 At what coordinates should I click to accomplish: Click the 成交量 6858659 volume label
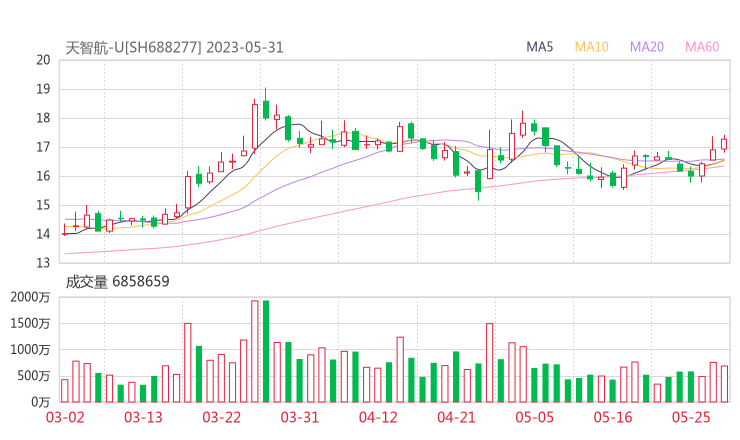[x=117, y=282]
